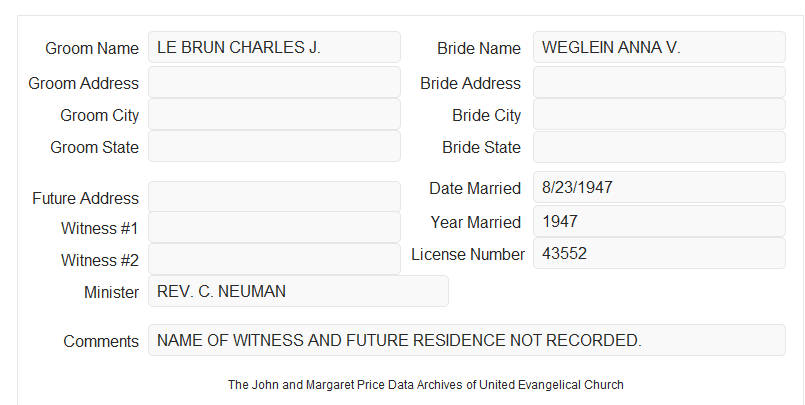This screenshot has height=405, width=805.
Task: Select the Bride Name input field
Action: [x=659, y=47]
